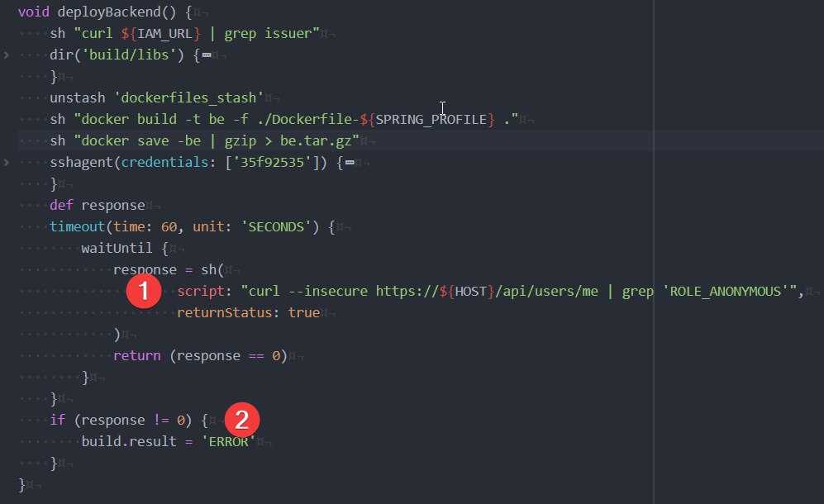
Task: Click final closing brace of deployBackend
Action: (x=21, y=484)
